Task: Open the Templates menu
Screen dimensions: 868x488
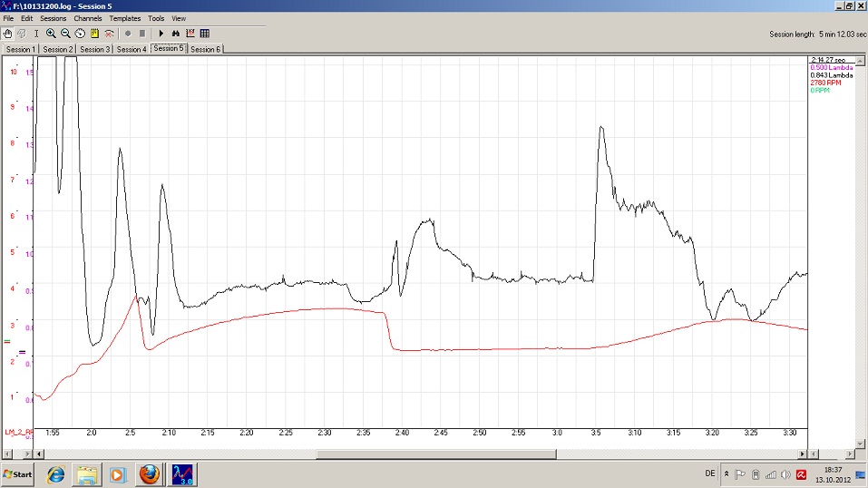Action: coord(124,18)
